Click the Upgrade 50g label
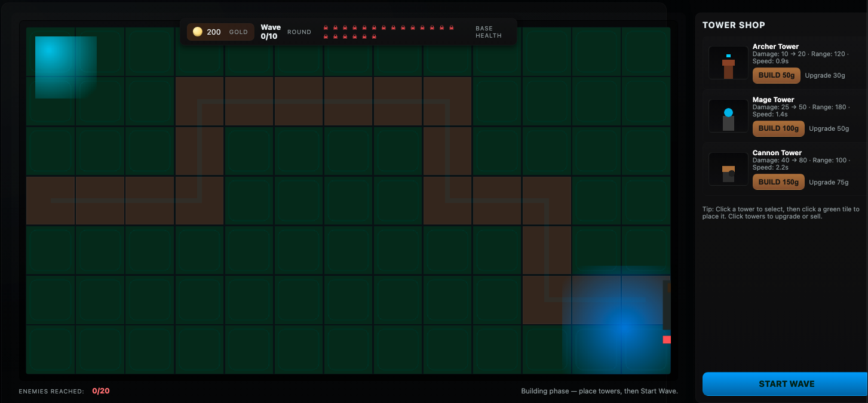Image resolution: width=868 pixels, height=403 pixels. [x=829, y=128]
